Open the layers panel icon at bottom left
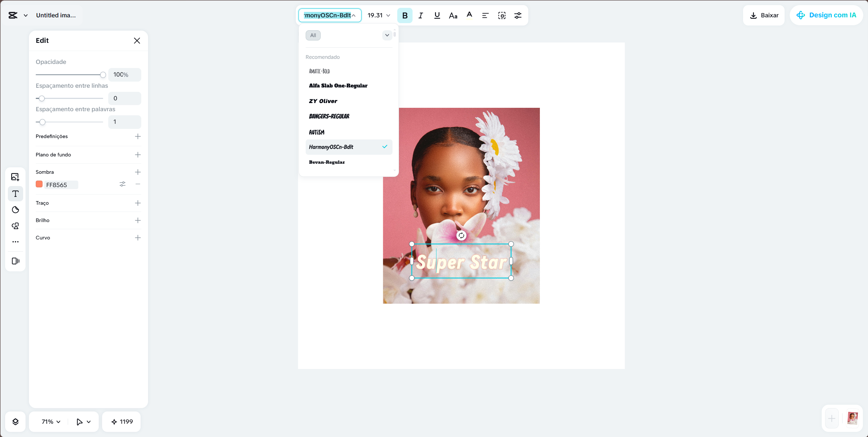The image size is (868, 437). 15,421
